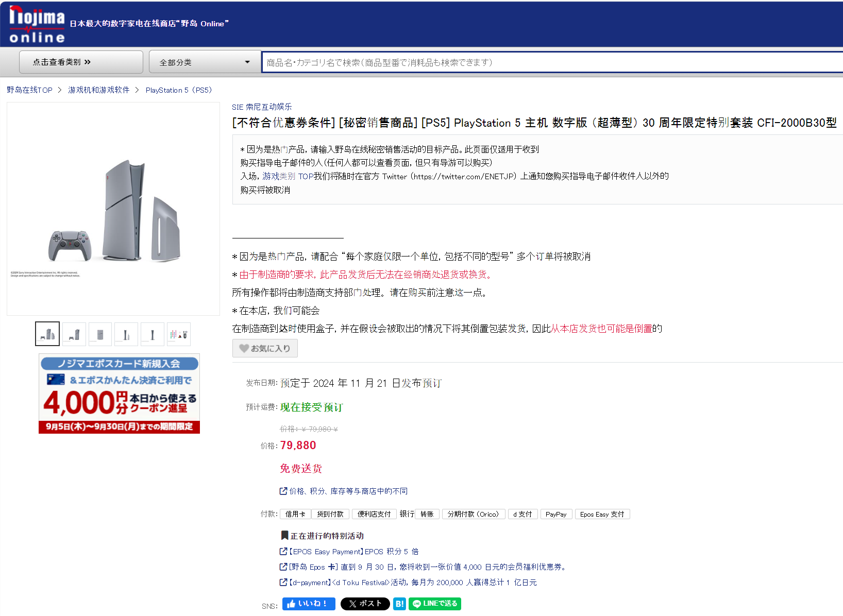Image resolution: width=843 pixels, height=616 pixels.
Task: Select the third product thumbnail
Action: pos(100,334)
